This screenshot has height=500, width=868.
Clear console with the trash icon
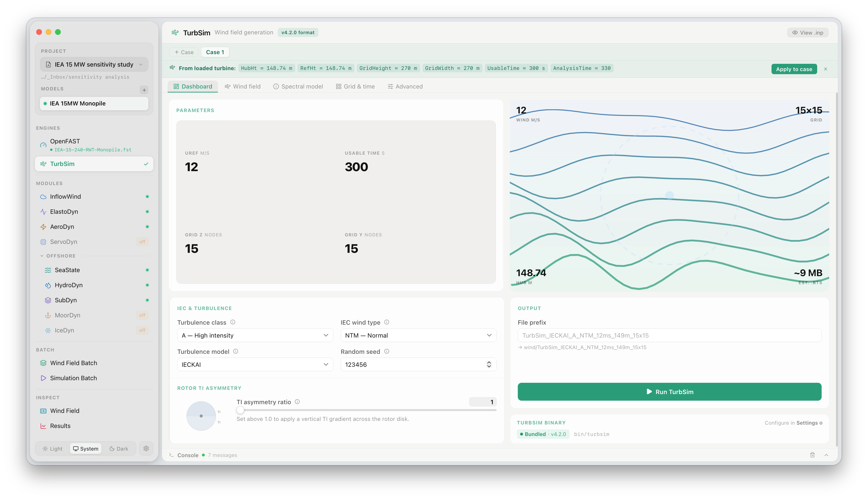812,455
